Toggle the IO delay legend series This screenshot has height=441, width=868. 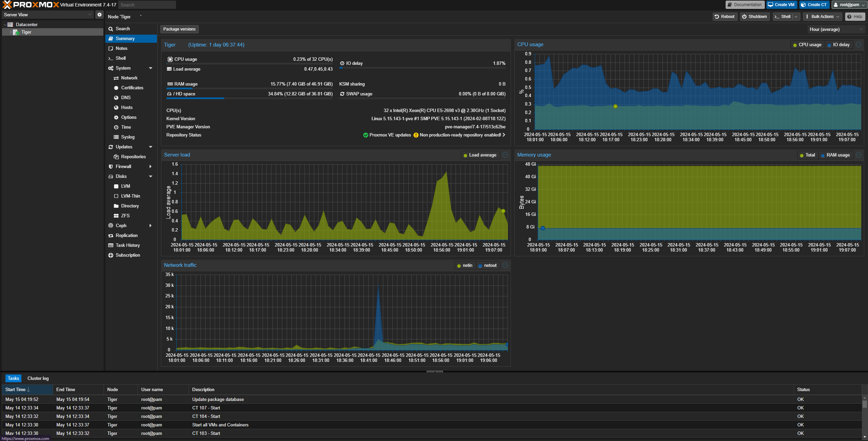click(838, 45)
